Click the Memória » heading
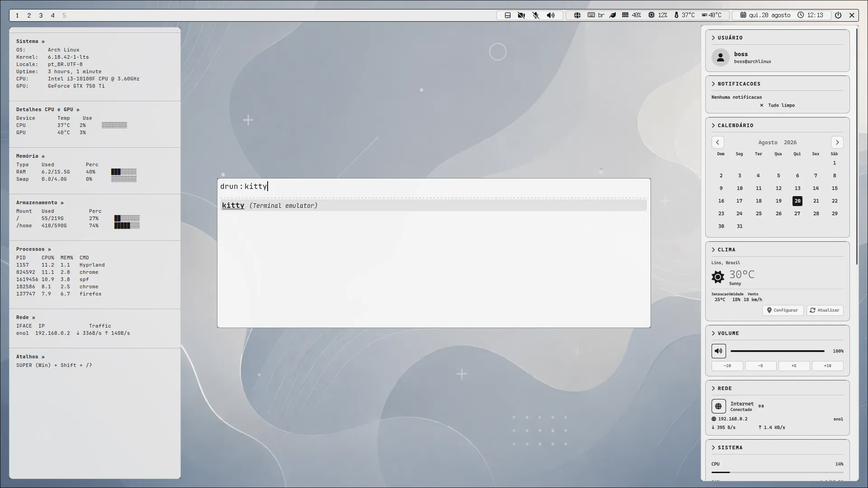The height and width of the screenshot is (488, 868). 30,156
